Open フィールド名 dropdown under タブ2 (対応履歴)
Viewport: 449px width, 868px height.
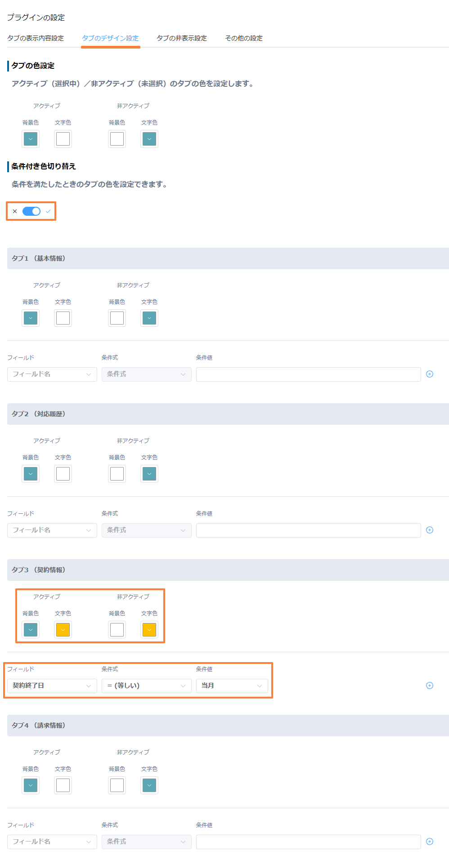(x=52, y=530)
